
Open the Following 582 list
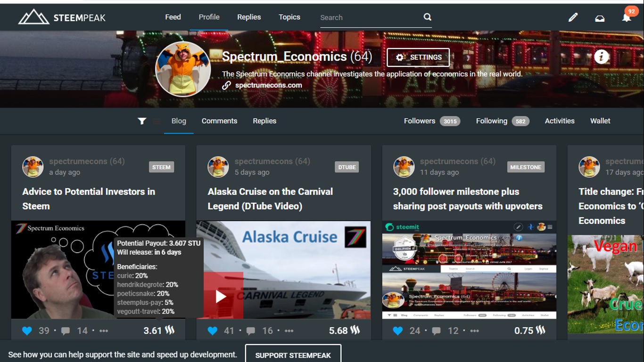coord(503,121)
